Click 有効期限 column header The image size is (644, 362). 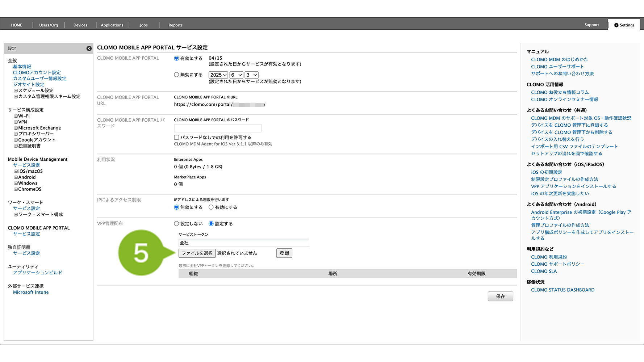click(476, 274)
